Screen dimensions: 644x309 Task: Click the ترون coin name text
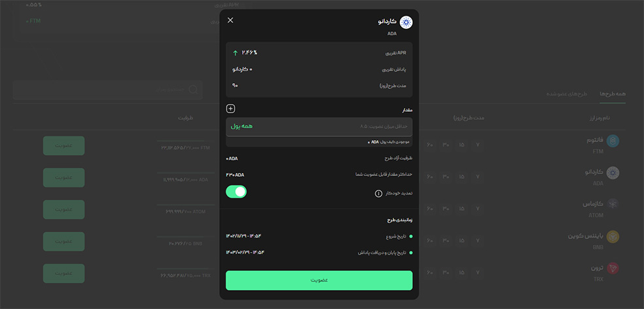pyautogui.click(x=597, y=268)
